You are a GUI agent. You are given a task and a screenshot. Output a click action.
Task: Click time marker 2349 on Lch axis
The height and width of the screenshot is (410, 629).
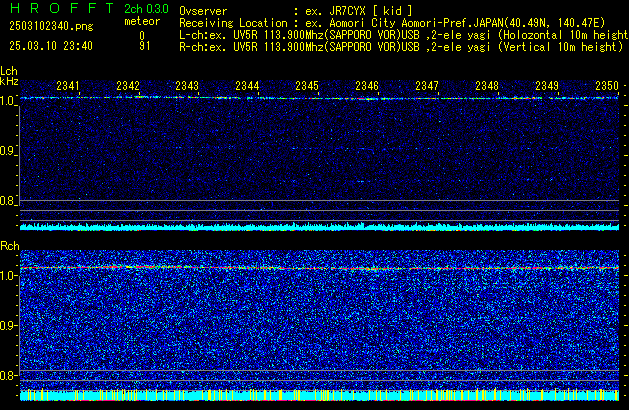click(547, 86)
